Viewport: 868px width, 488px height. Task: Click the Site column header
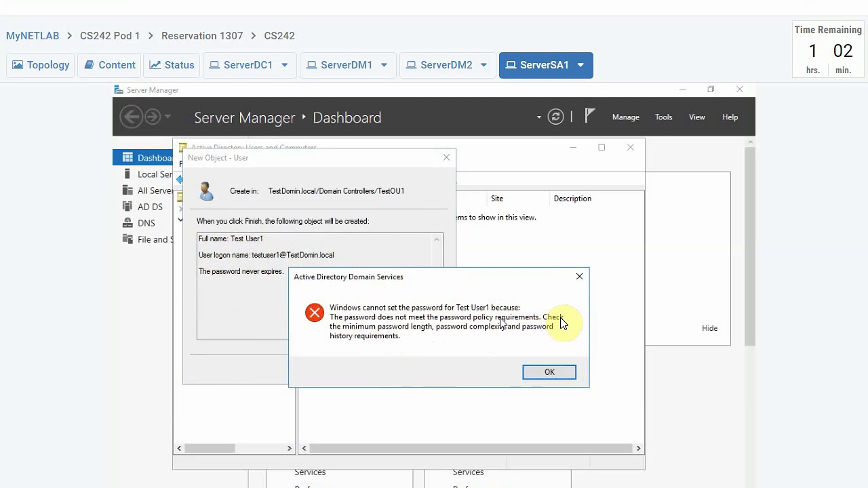point(497,199)
